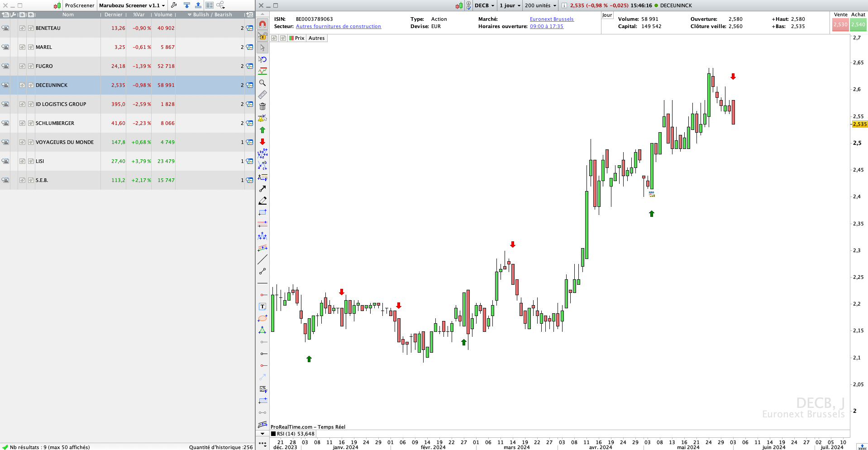Select the ABC wave tool
Image resolution: width=868 pixels, height=450 pixels.
coord(262,165)
